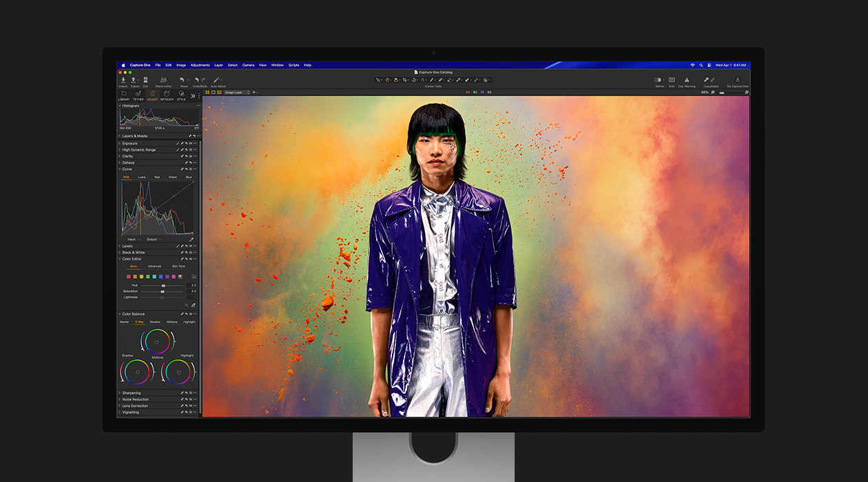Image resolution: width=868 pixels, height=482 pixels.
Task: Open the Adjustments menu
Action: [x=199, y=64]
